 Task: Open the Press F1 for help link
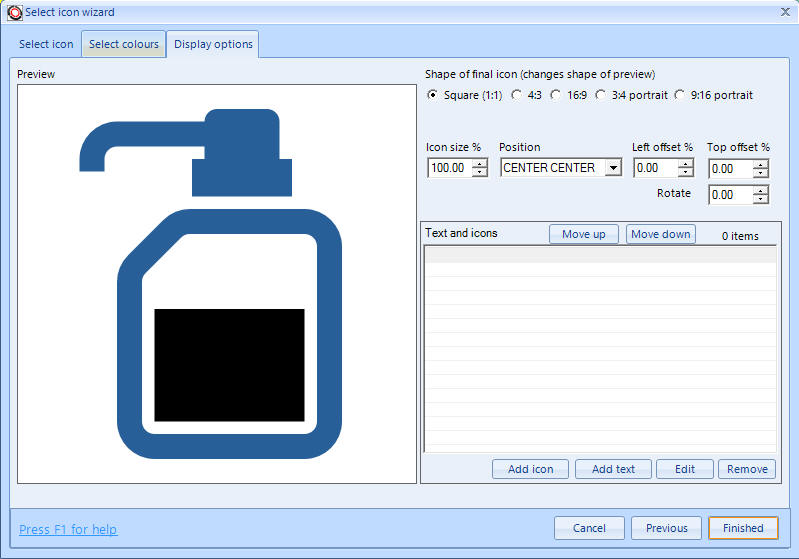[68, 529]
